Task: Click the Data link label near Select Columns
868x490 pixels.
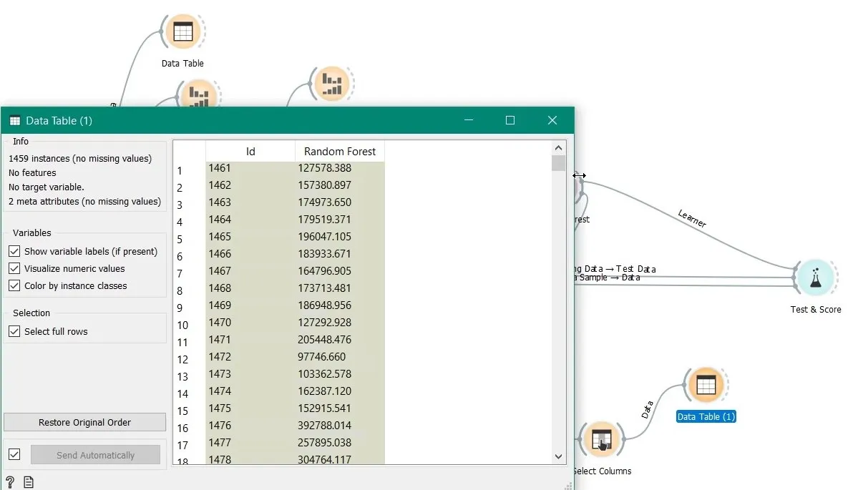Action: [x=648, y=410]
